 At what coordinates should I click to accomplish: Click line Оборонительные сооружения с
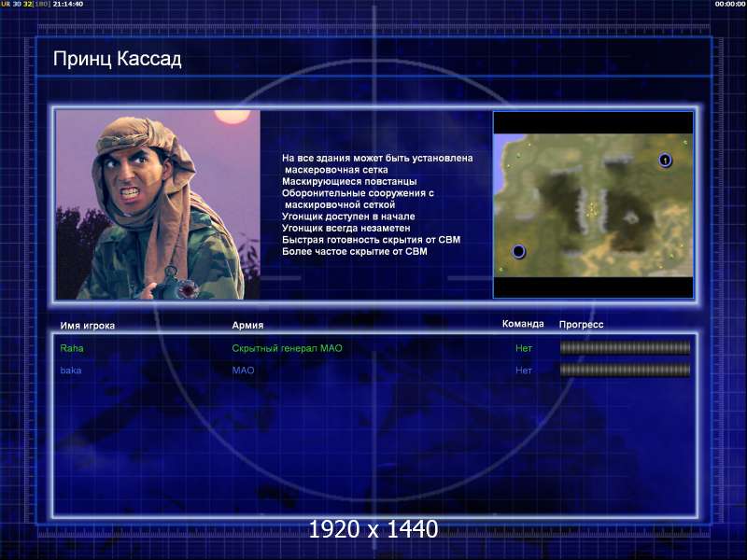(x=358, y=193)
